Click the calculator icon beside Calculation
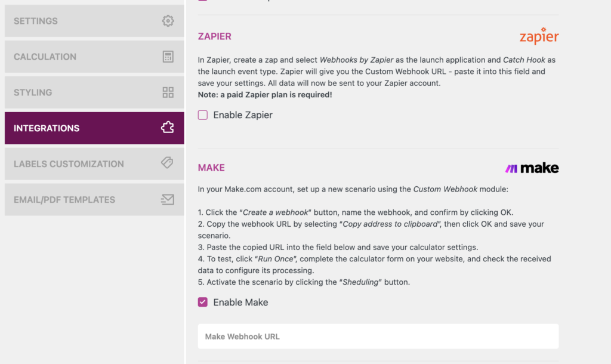The height and width of the screenshot is (364, 611). click(168, 57)
